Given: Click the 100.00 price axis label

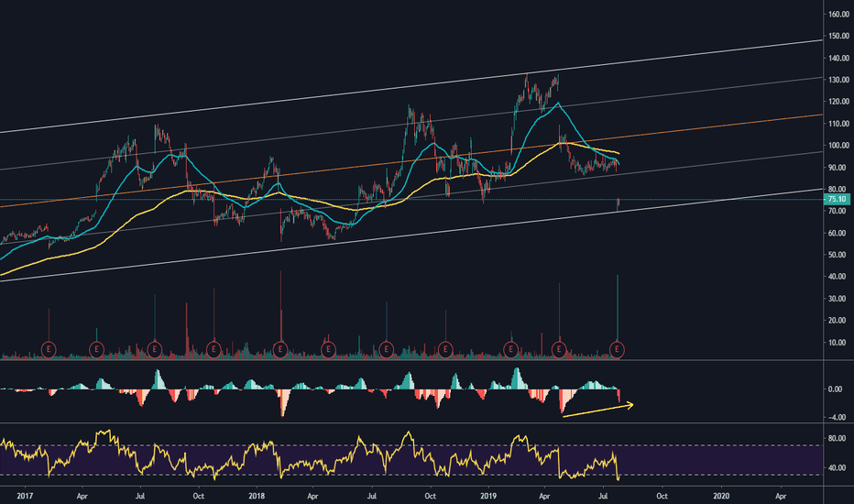Looking at the screenshot, I should (838, 146).
